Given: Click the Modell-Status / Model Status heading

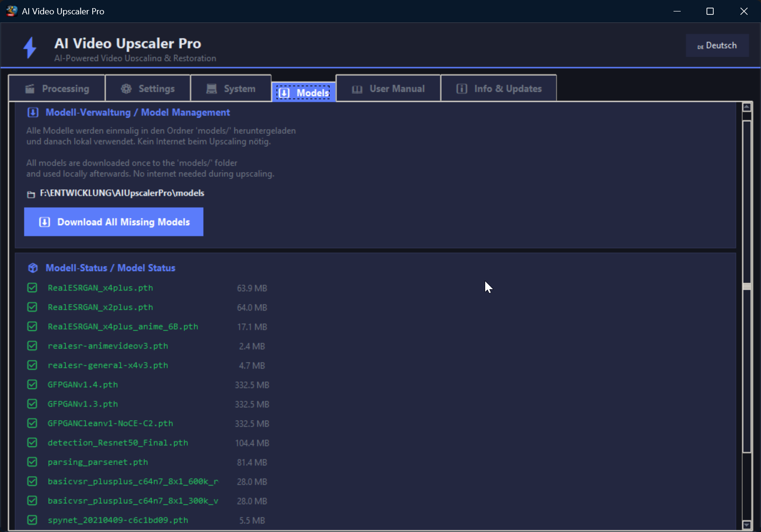Looking at the screenshot, I should 110,268.
